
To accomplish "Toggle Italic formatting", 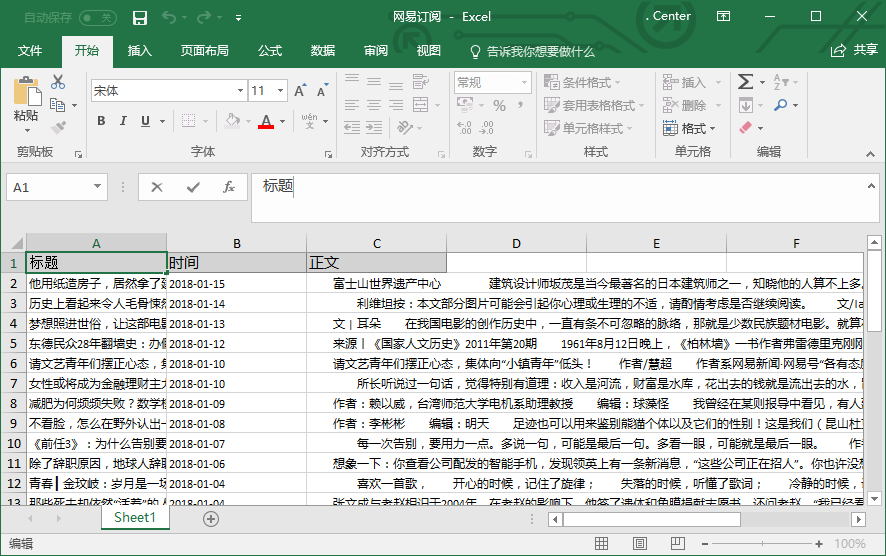I will (123, 120).
